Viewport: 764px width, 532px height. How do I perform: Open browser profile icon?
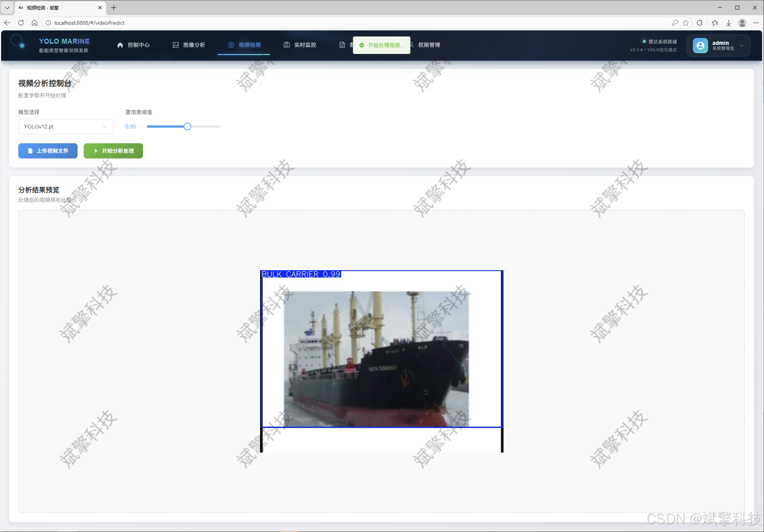click(x=742, y=23)
